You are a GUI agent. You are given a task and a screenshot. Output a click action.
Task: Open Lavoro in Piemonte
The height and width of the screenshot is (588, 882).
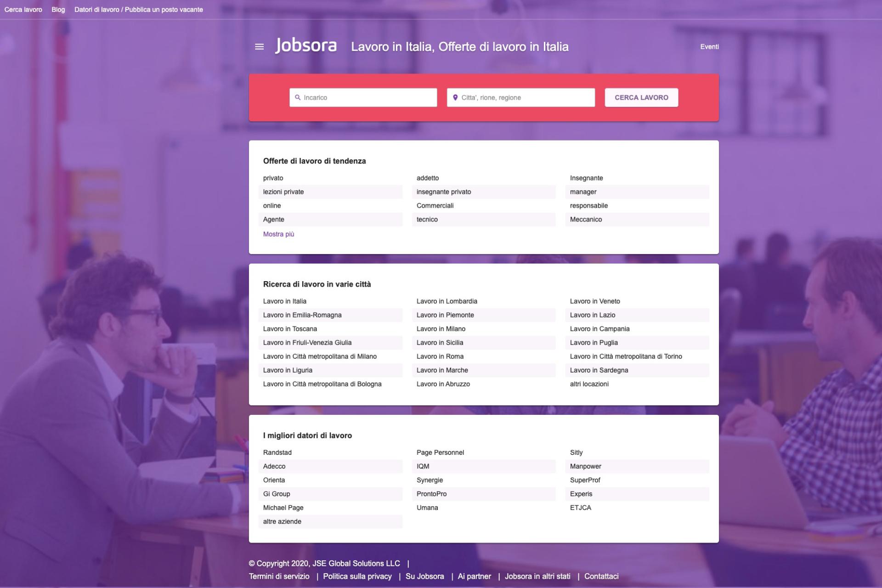(x=445, y=315)
